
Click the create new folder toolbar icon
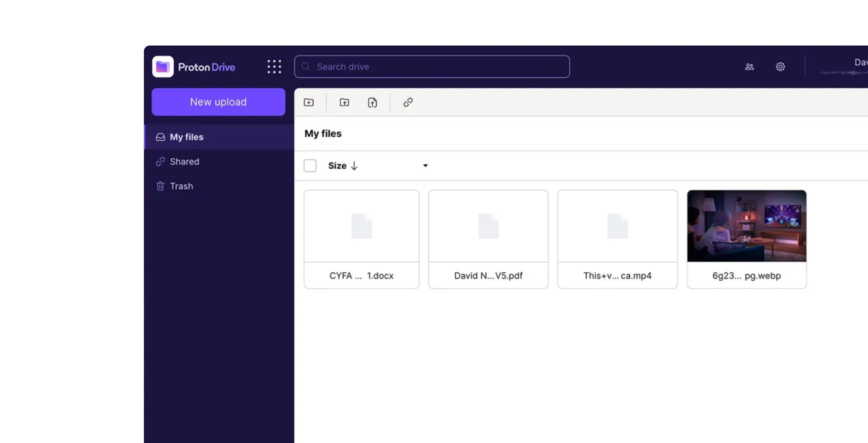pyautogui.click(x=309, y=103)
